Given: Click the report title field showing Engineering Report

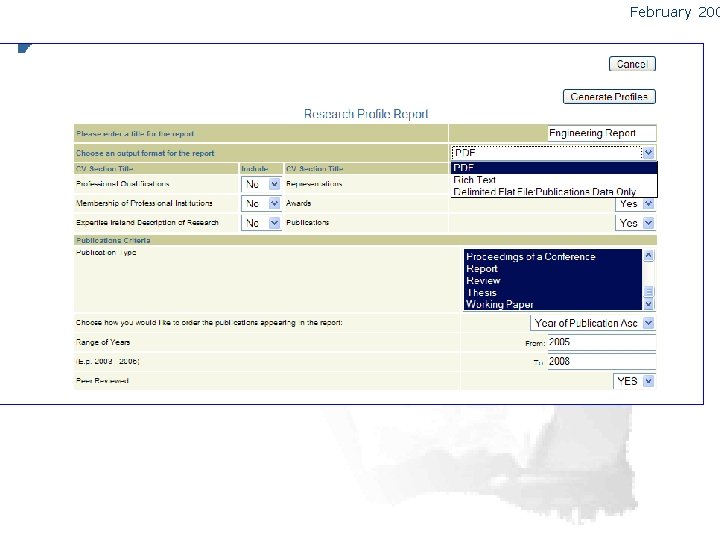Looking at the screenshot, I should point(602,133).
